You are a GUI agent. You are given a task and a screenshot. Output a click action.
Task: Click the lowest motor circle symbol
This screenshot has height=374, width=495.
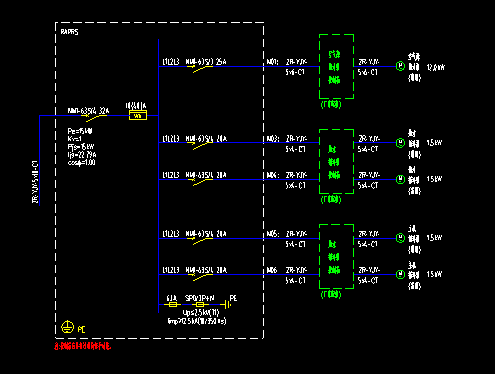click(400, 274)
